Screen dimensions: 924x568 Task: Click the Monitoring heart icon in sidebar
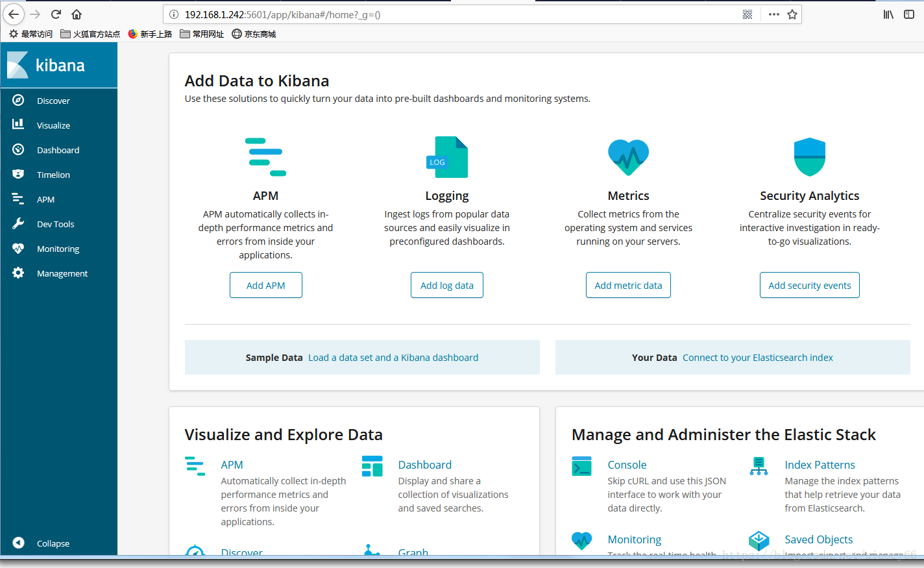click(x=18, y=248)
